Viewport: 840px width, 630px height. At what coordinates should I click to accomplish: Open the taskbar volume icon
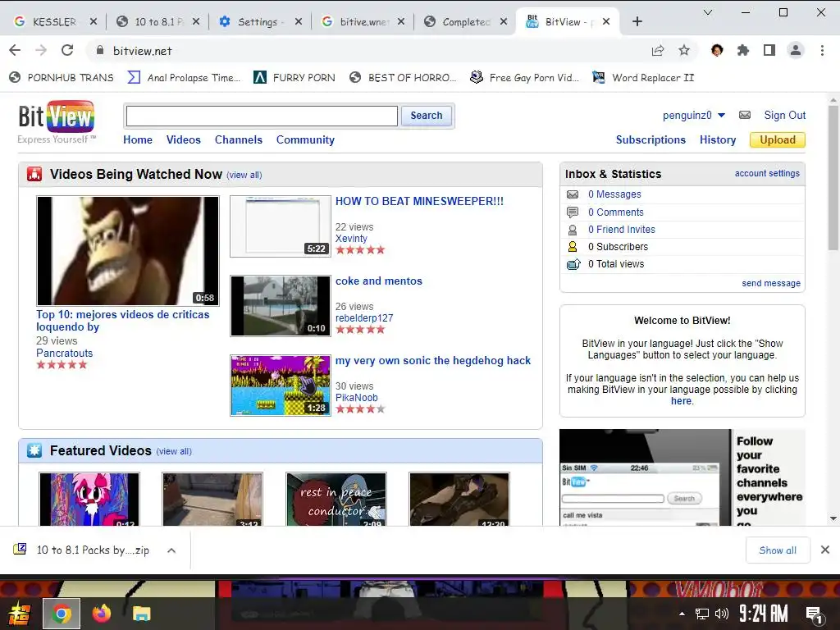(722, 614)
